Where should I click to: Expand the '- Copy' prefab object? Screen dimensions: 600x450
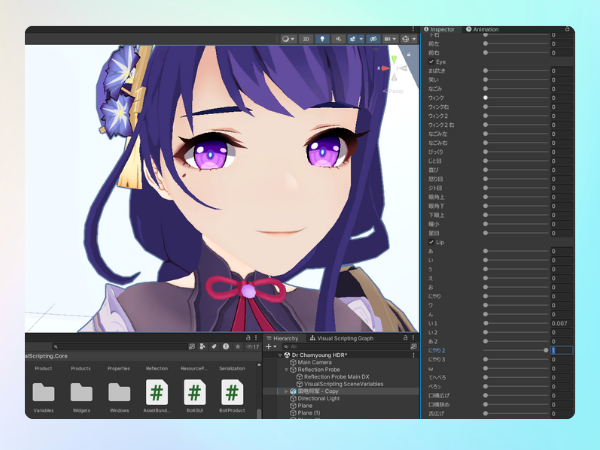[286, 391]
